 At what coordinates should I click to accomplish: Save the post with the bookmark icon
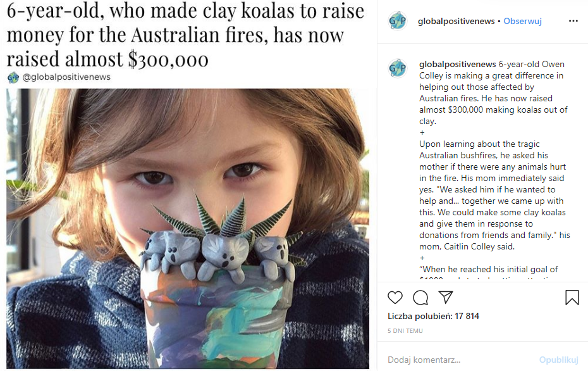point(572,298)
